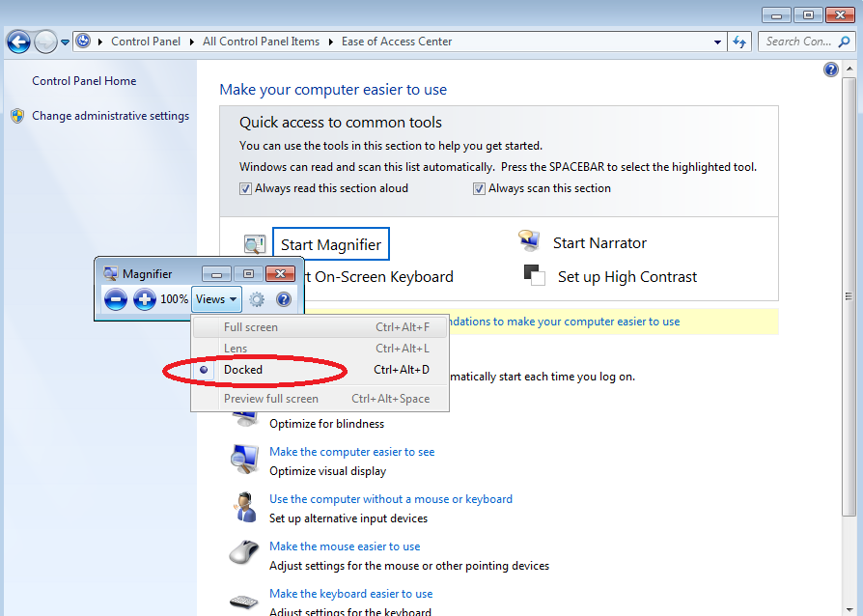
Task: Click the Forward navigation arrow button
Action: [x=45, y=42]
